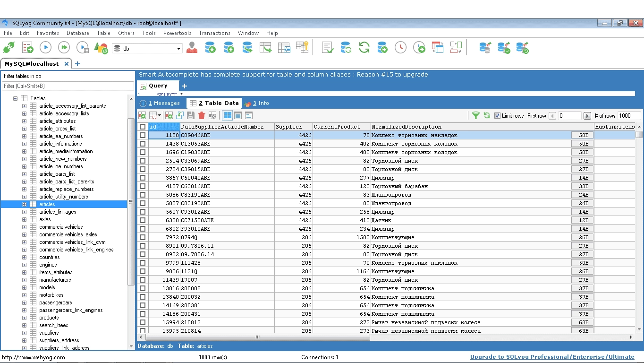Switch to the 3 Info tab
The image size is (644, 363).
click(257, 103)
